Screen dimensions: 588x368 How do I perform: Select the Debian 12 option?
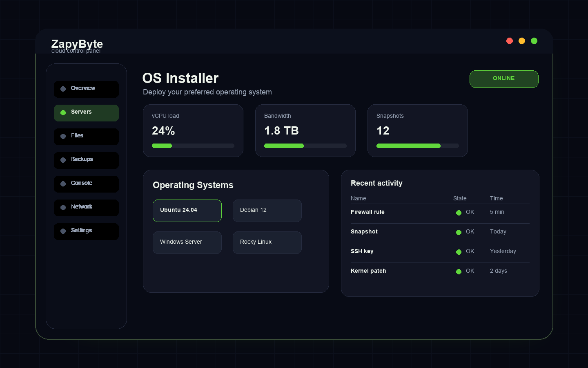(267, 211)
